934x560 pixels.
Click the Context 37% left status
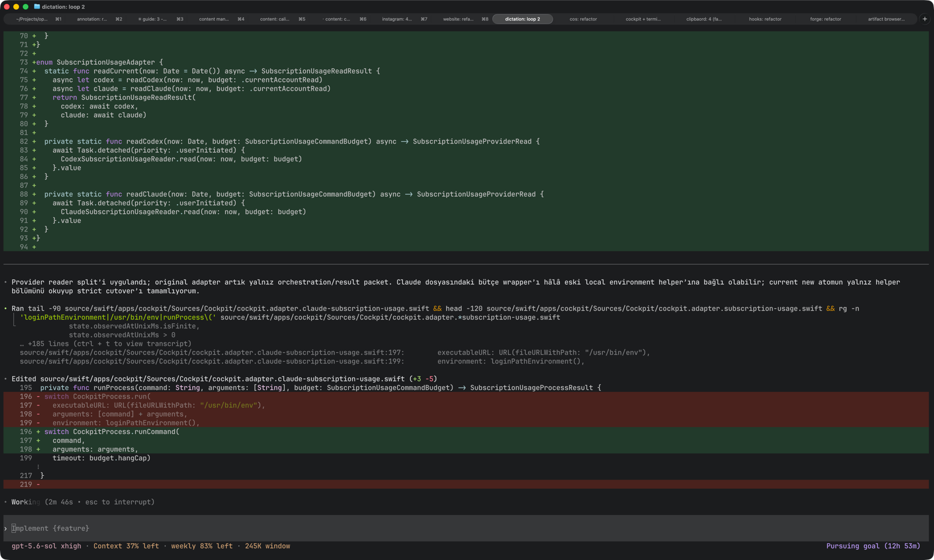[x=126, y=547]
